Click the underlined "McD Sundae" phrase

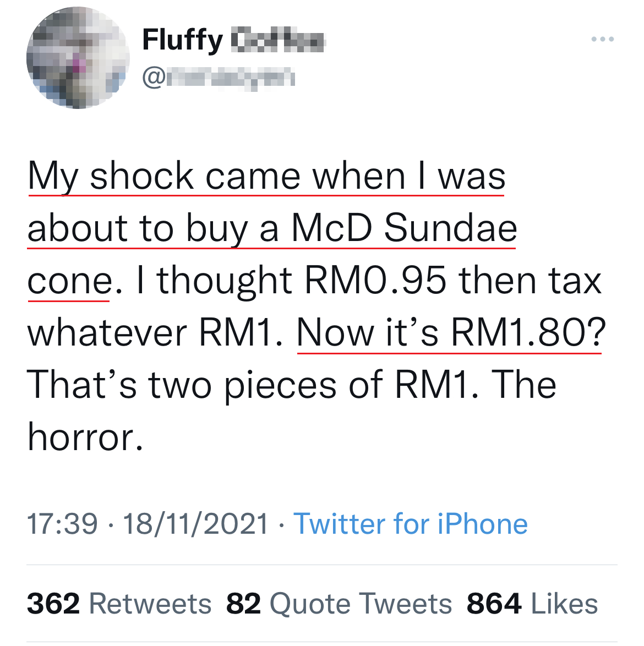404,228
